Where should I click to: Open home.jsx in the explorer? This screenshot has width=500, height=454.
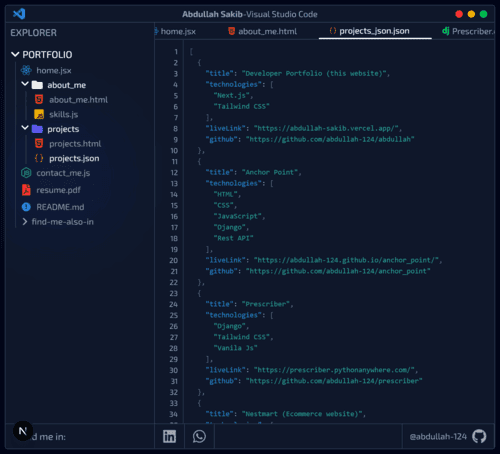[x=54, y=70]
